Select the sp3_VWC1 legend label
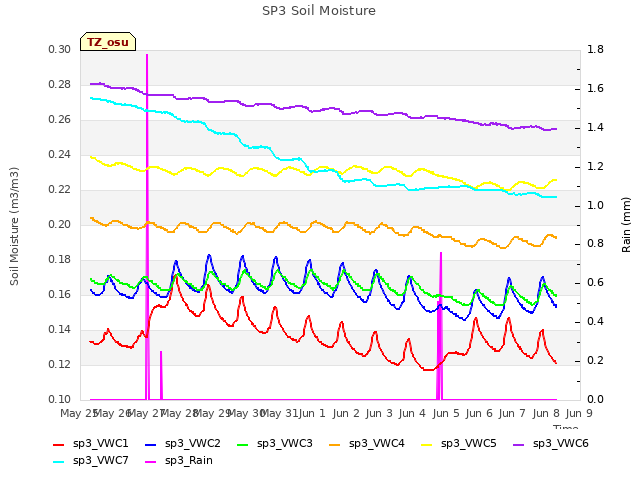 click(100, 444)
